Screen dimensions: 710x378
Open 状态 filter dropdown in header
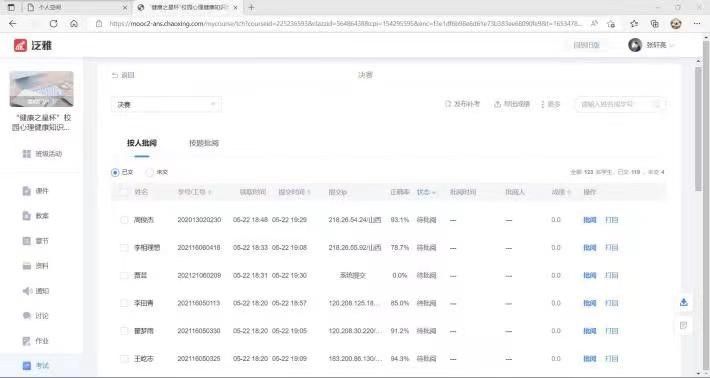(x=426, y=192)
